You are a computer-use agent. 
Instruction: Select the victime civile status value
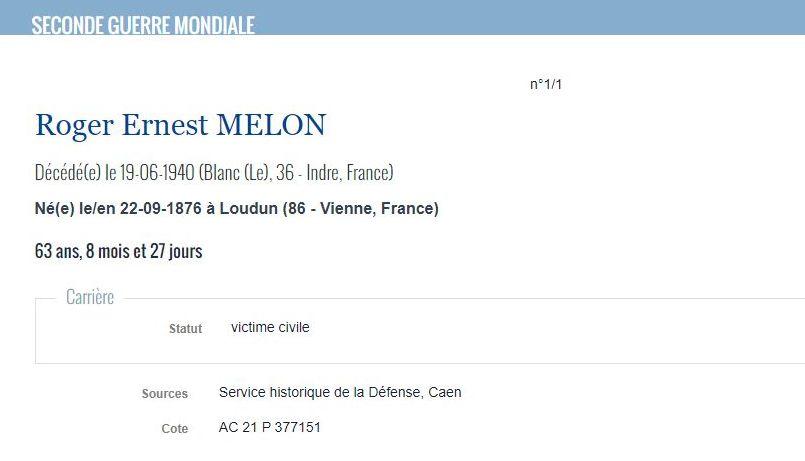click(270, 327)
